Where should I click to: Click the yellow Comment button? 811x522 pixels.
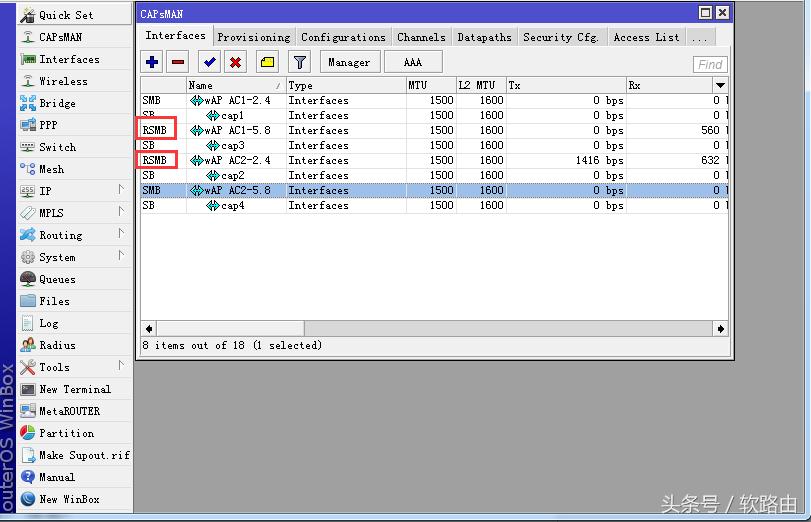coord(267,62)
